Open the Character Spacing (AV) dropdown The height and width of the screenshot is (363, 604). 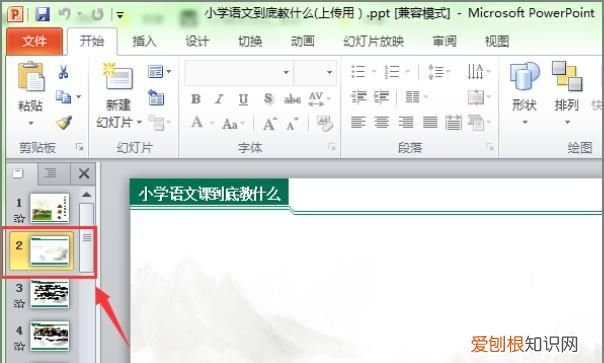click(319, 99)
